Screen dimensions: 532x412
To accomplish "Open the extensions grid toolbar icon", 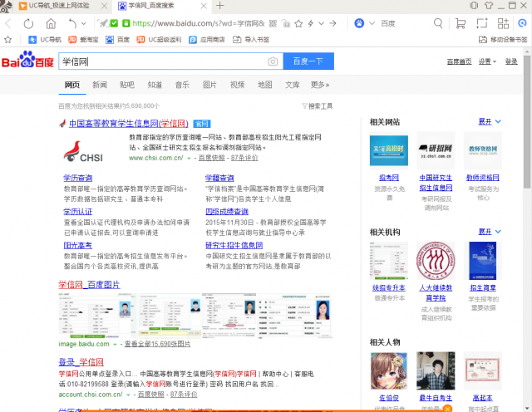I will point(503,23).
